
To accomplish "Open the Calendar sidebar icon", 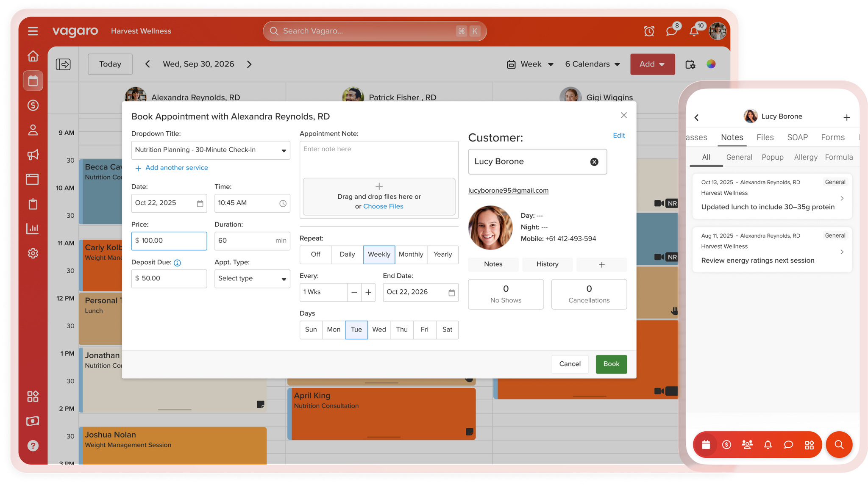I will tap(33, 80).
